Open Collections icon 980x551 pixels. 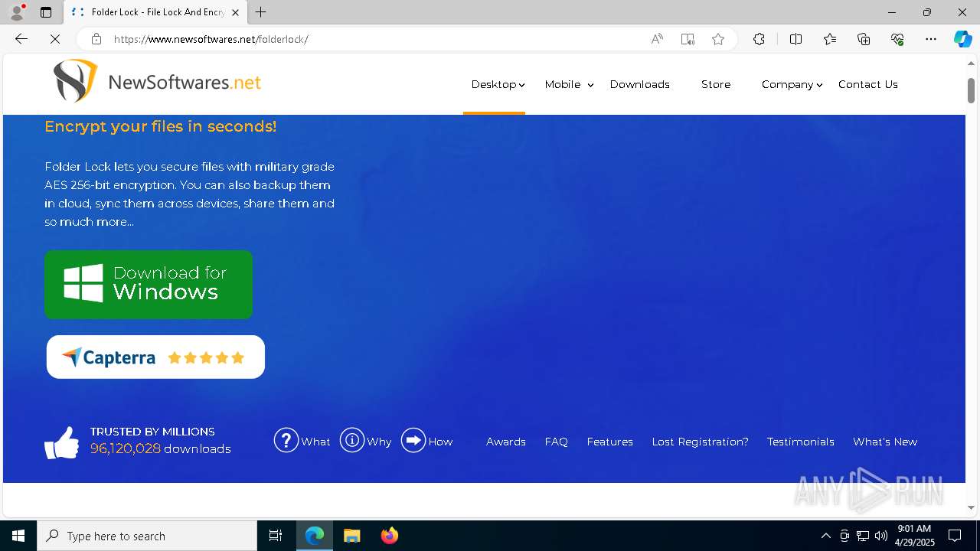864,39
